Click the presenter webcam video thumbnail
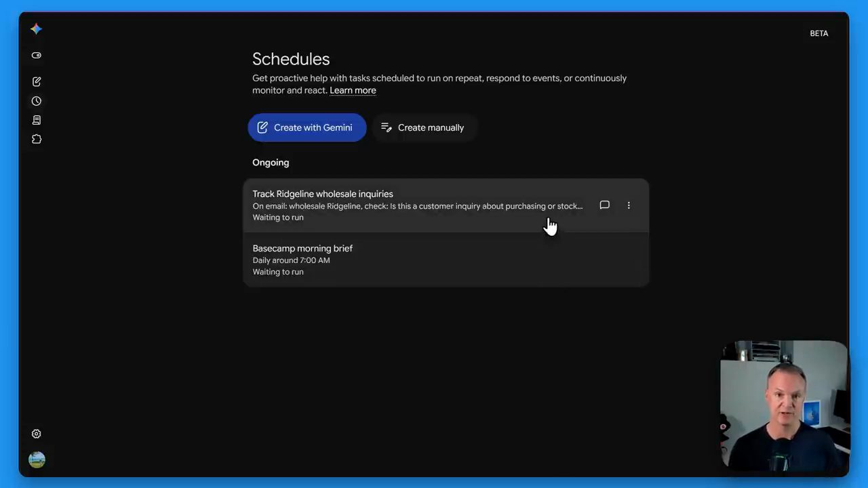 pyautogui.click(x=784, y=405)
